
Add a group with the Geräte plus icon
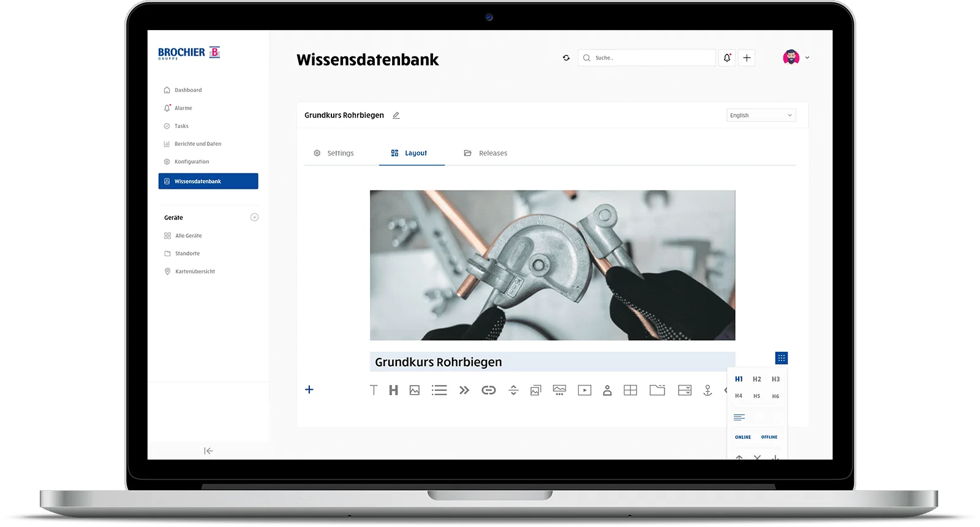point(255,218)
